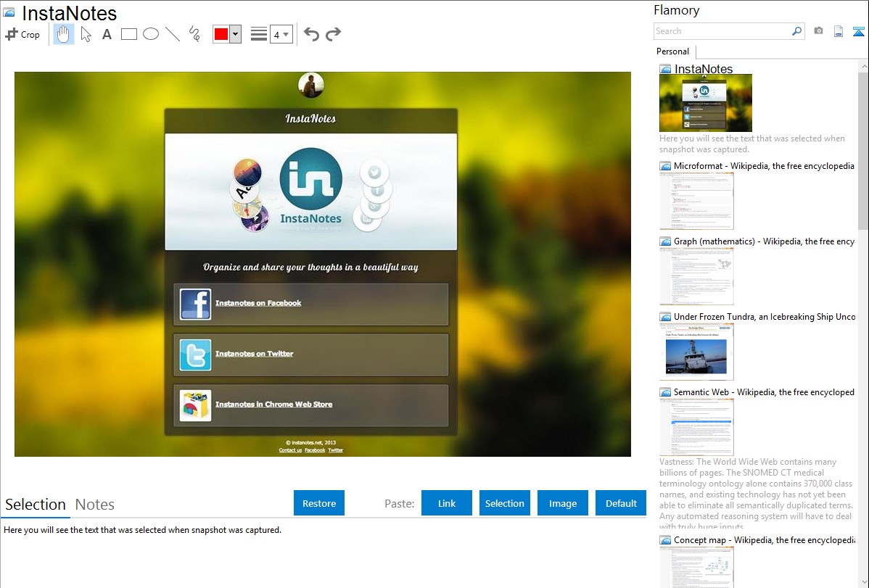Pick the rectangle shape tool

coord(129,34)
